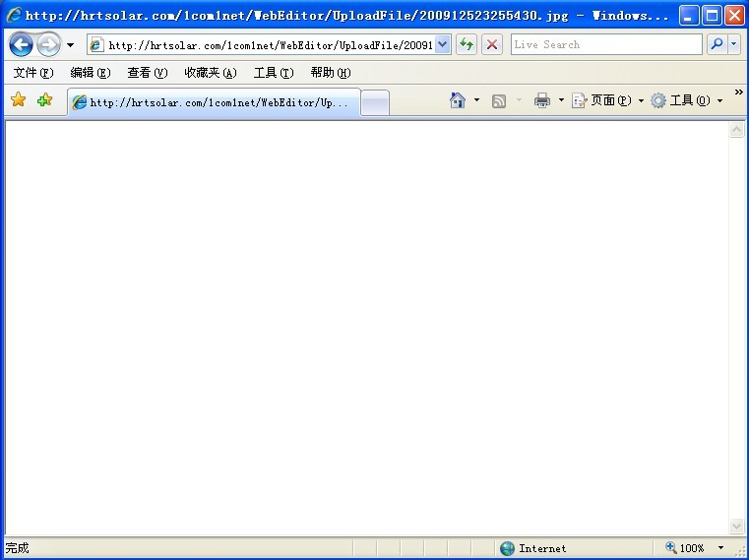Screen dimensions: 749x560
Task: Open the 查看(V) menu
Action: coord(147,73)
